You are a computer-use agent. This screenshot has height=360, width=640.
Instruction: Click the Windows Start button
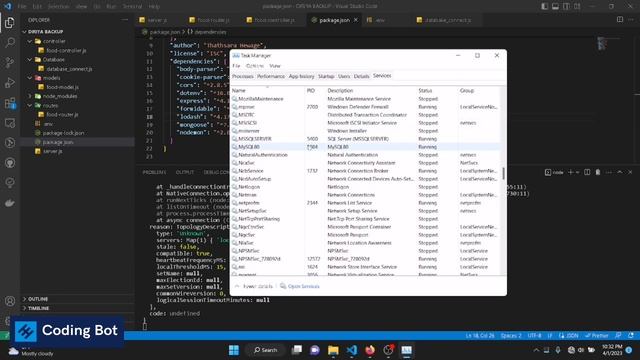pyautogui.click(x=234, y=350)
